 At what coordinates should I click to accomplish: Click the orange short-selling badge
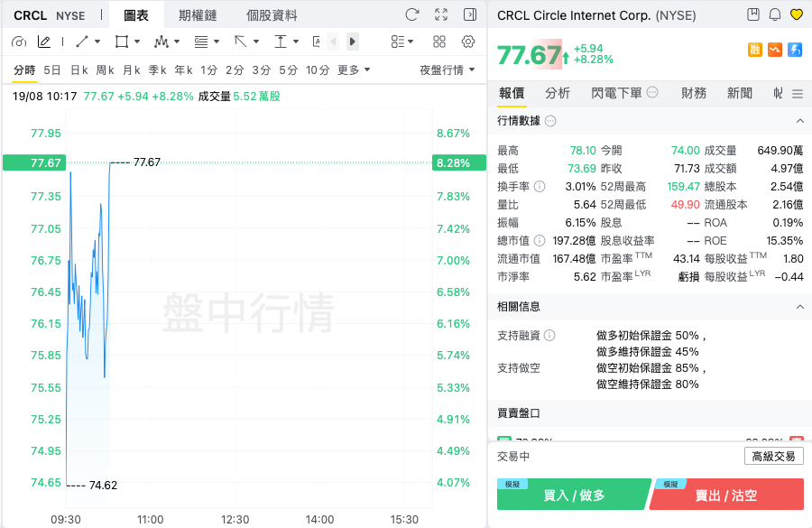[775, 50]
